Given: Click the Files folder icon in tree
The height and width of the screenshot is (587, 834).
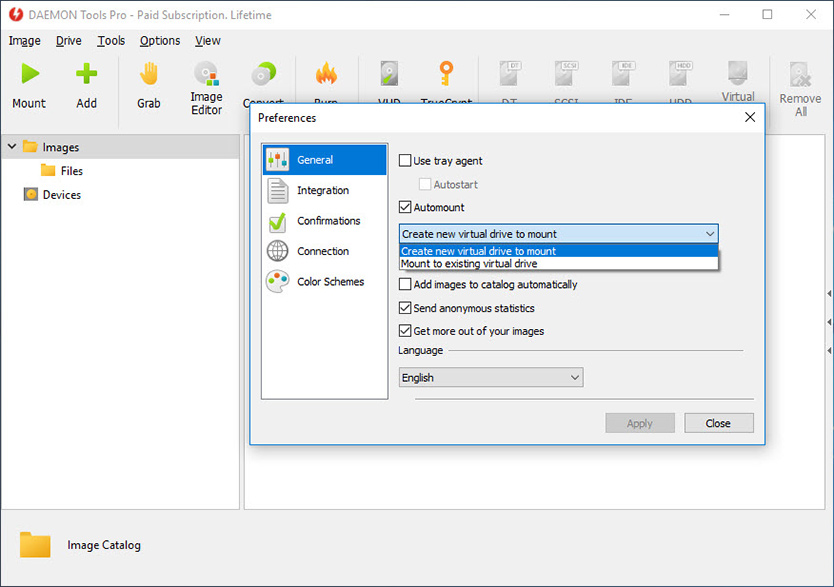Looking at the screenshot, I should click(48, 170).
